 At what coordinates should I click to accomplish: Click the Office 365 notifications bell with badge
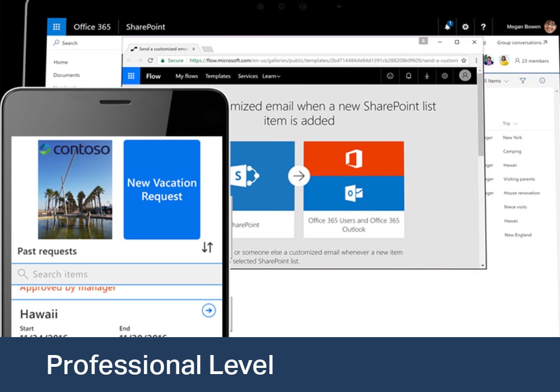point(448,26)
